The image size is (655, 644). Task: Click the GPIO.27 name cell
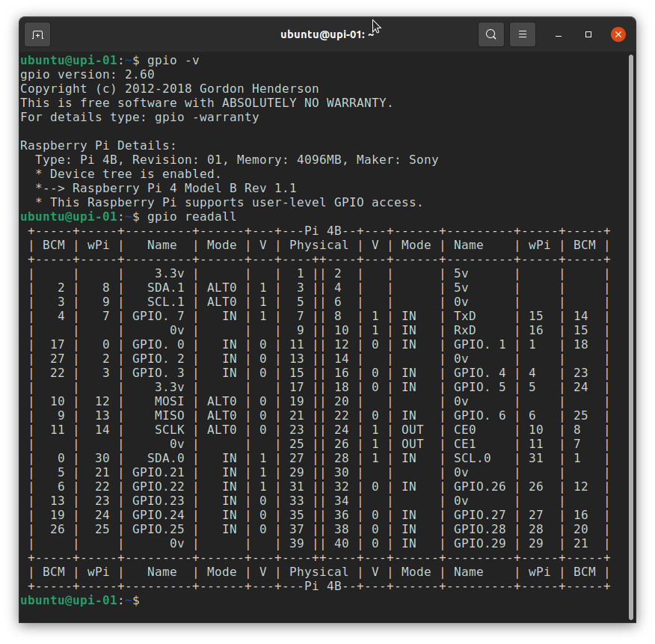click(x=479, y=515)
